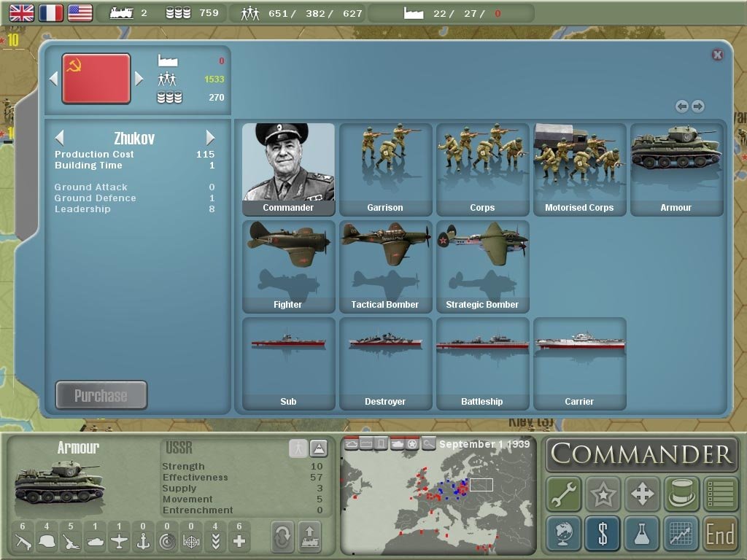
Task: Select the next commander with right arrow
Action: click(211, 138)
